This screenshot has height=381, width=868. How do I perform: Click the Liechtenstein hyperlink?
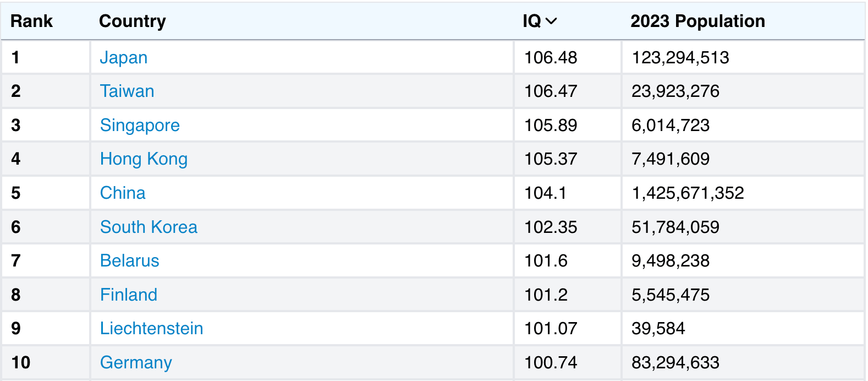click(152, 328)
